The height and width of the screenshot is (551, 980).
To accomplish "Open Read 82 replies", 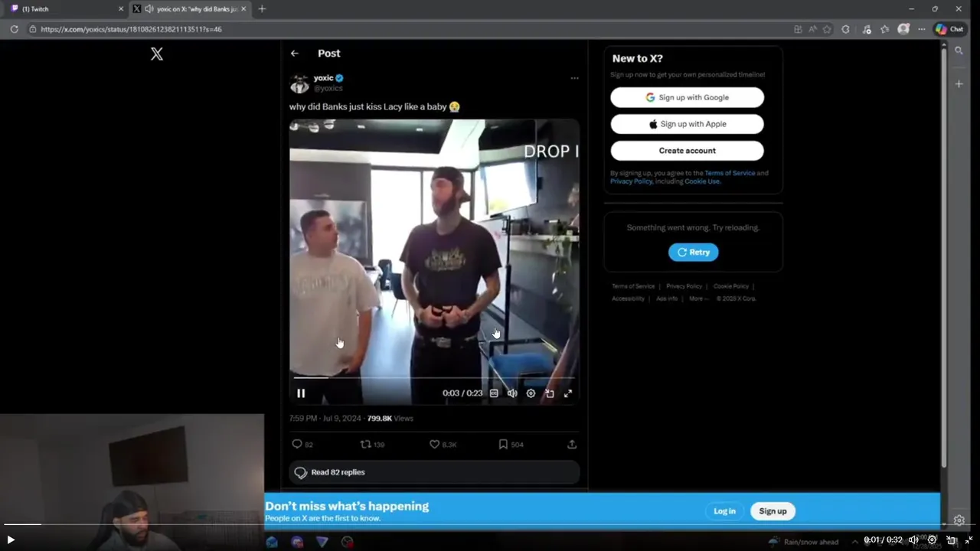I will click(434, 472).
